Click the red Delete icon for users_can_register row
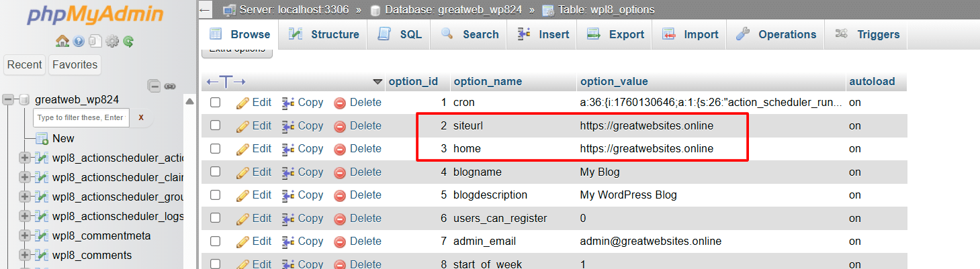This screenshot has width=980, height=269. 340,218
